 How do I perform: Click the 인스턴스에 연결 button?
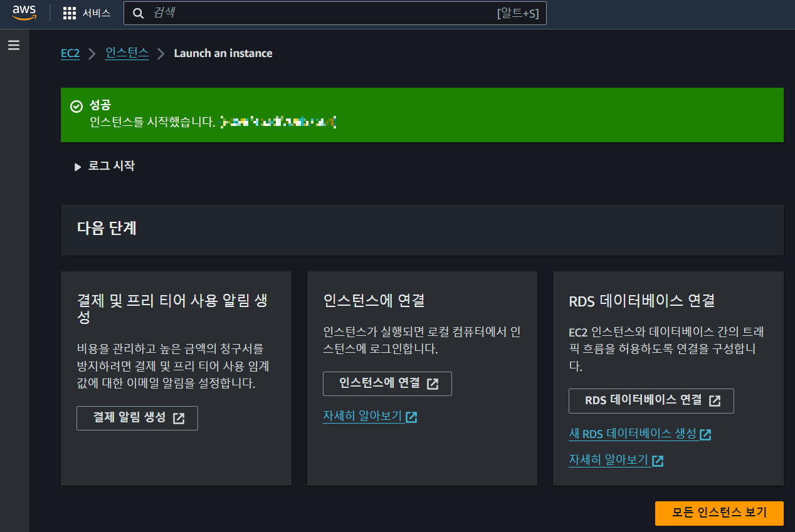tap(387, 383)
